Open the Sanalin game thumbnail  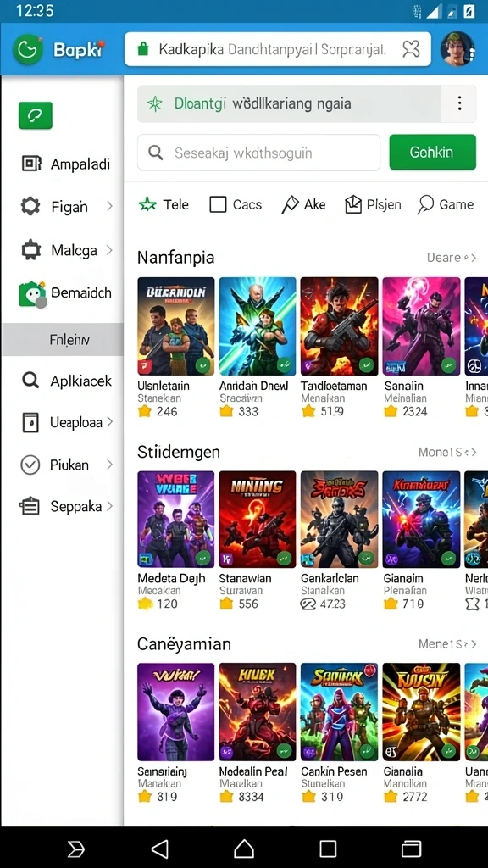(421, 326)
